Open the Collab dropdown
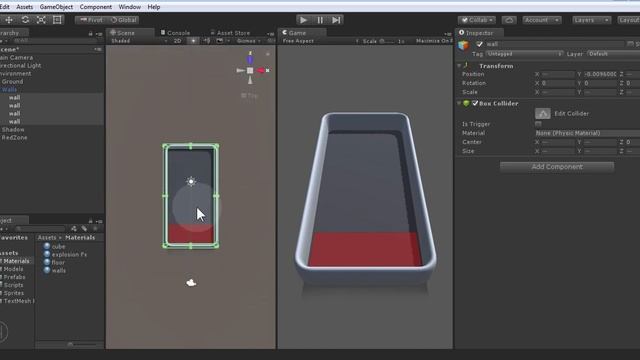The image size is (640, 360). point(477,20)
